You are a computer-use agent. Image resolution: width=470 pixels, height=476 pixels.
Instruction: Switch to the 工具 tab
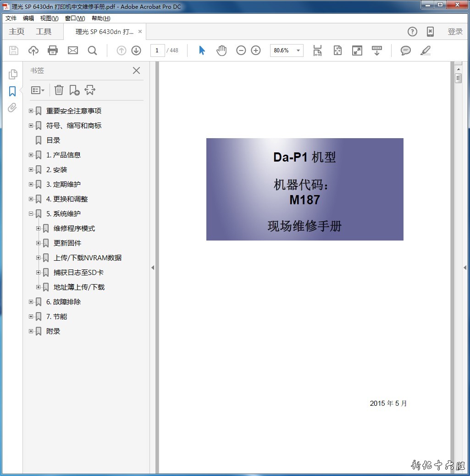click(x=44, y=32)
